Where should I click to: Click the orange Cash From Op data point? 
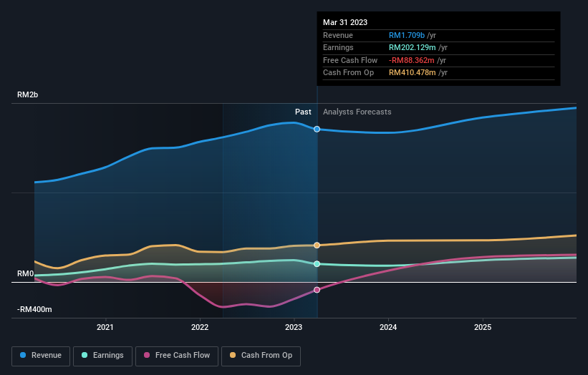coord(317,245)
